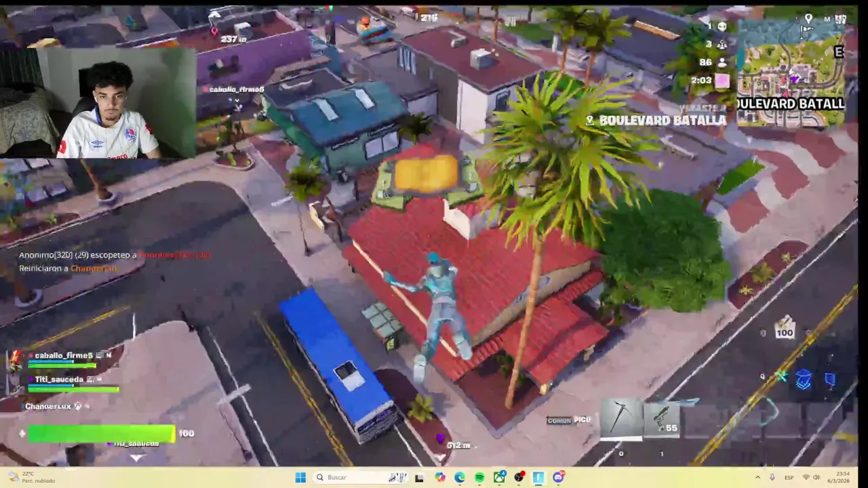The height and width of the screenshot is (488, 868).
Task: Click the kill feed escopeteo message
Action: point(115,255)
